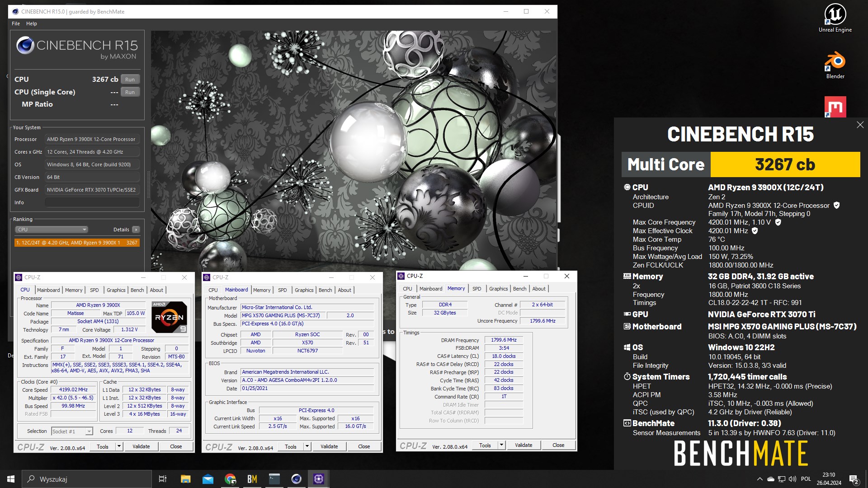Click the yellow 3267 cb score banner

pyautogui.click(x=785, y=164)
